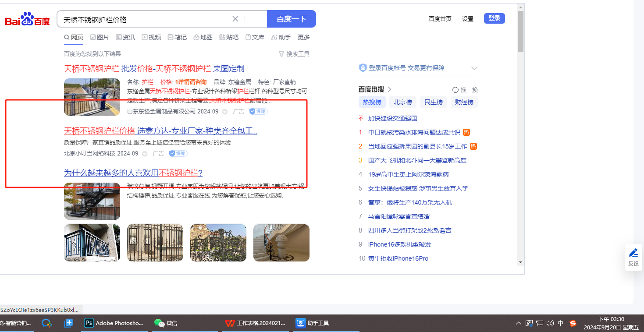
Task: Click the search input field
Action: [x=145, y=19]
